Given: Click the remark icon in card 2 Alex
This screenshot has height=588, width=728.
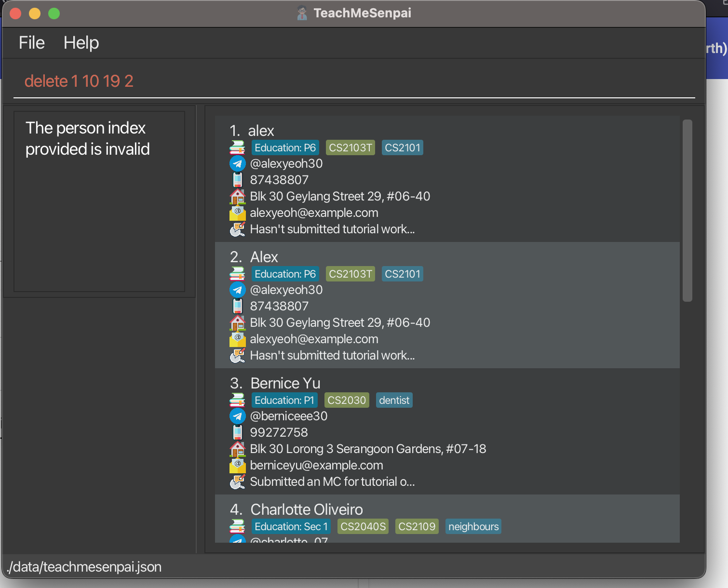Looking at the screenshot, I should (237, 355).
